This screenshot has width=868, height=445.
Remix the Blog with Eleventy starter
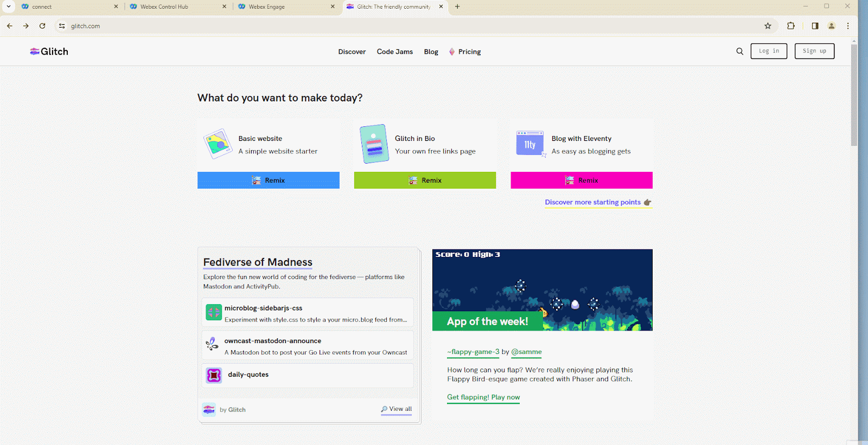coord(582,180)
